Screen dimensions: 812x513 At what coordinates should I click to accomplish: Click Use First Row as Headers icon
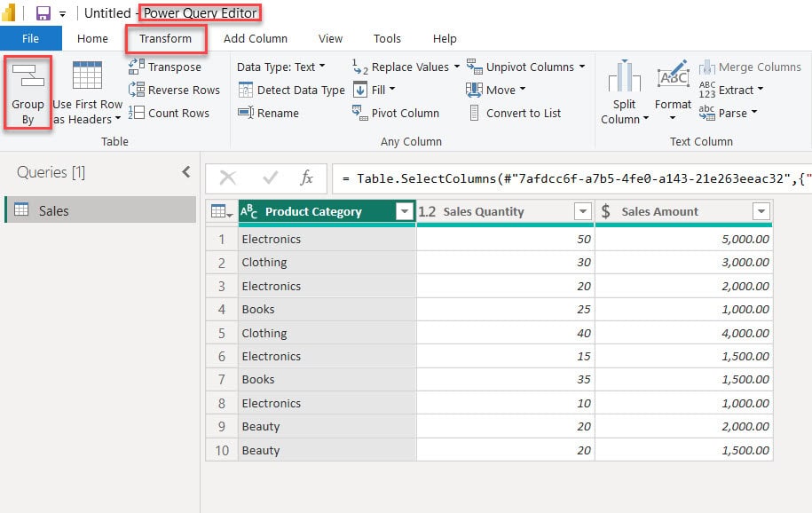[x=87, y=75]
